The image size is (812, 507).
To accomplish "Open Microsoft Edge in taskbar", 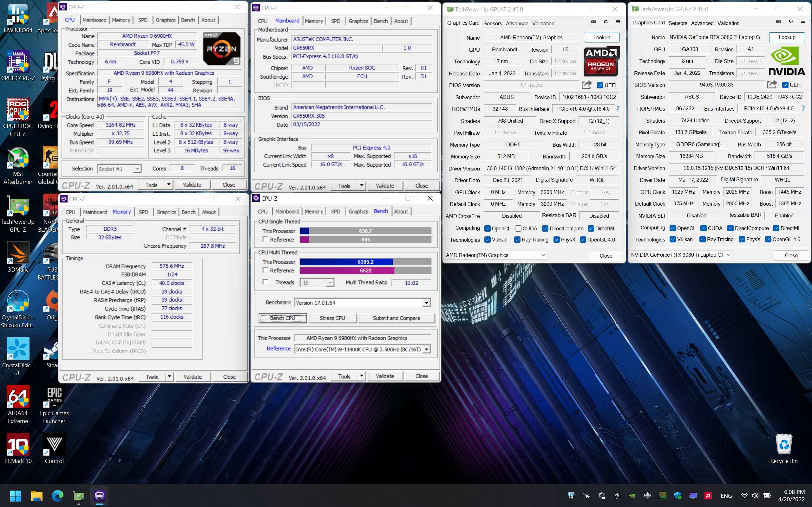I will (58, 496).
